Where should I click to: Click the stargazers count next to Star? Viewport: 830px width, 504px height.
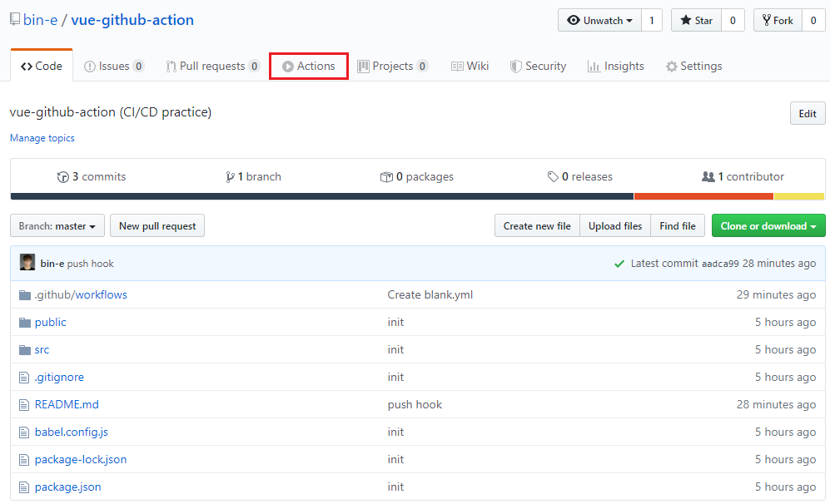pos(733,20)
